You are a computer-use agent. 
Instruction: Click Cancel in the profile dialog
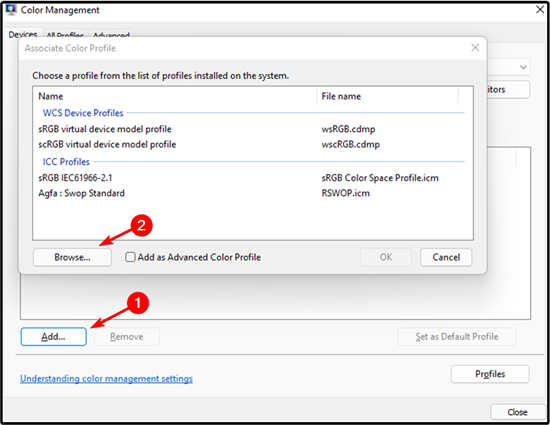click(446, 257)
